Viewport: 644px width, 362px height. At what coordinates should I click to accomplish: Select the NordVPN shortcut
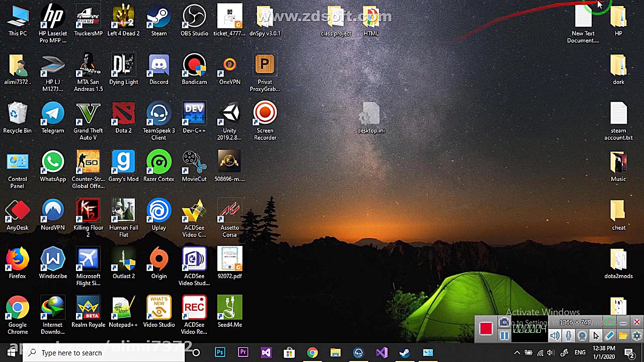coord(53,215)
